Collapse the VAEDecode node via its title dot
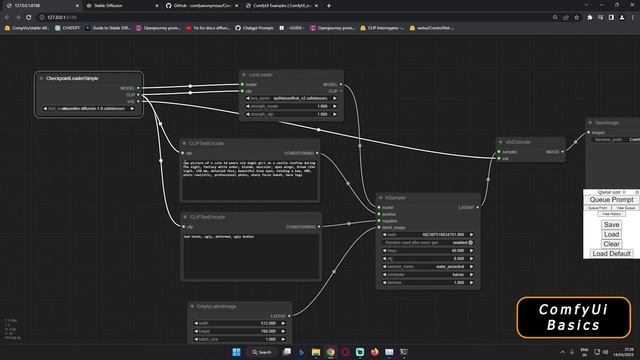The image size is (640, 360). tap(500, 142)
